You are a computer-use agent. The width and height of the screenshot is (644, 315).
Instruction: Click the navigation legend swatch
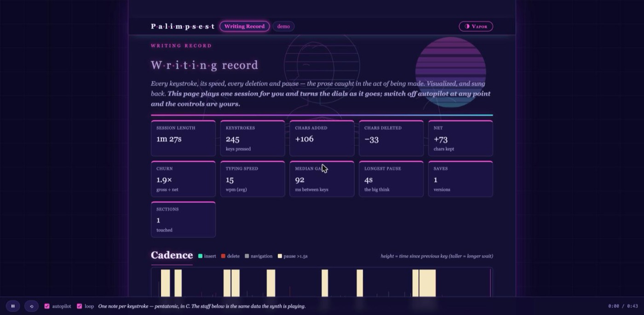click(247, 256)
